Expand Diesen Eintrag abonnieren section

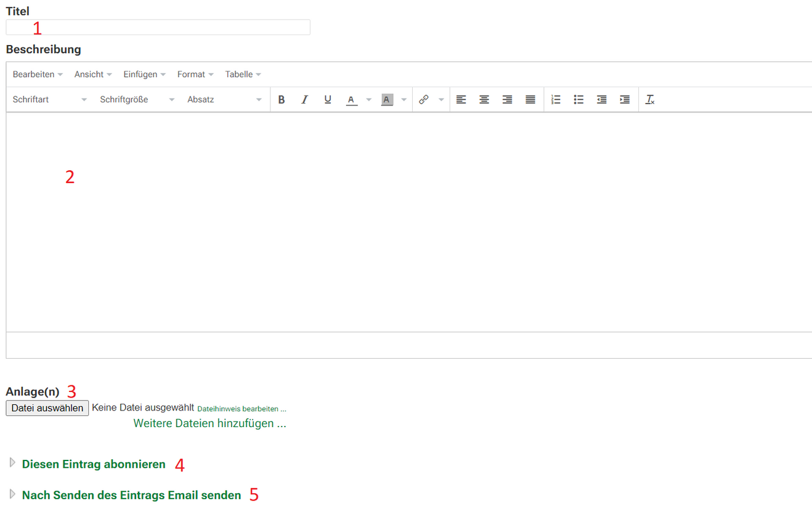(x=94, y=464)
